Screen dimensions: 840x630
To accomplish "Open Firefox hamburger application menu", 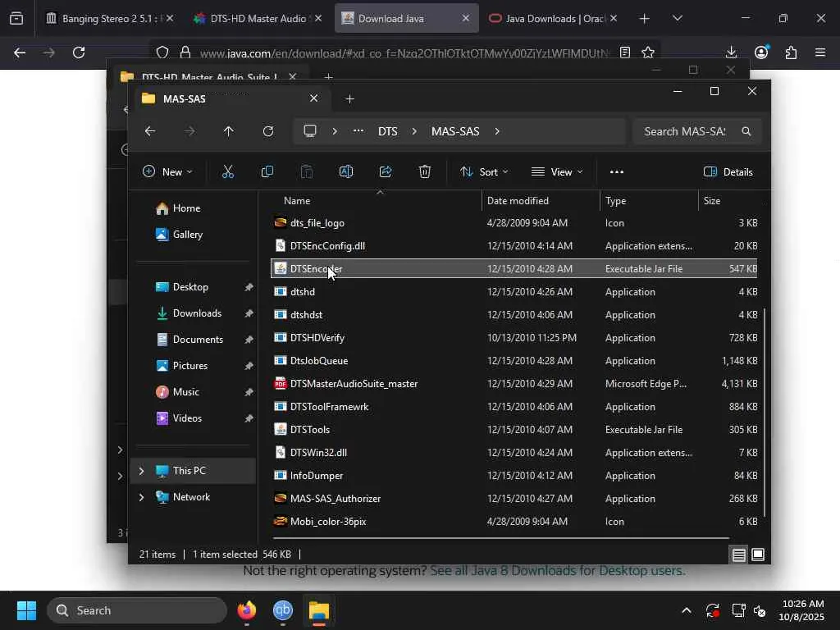I will 820,52.
